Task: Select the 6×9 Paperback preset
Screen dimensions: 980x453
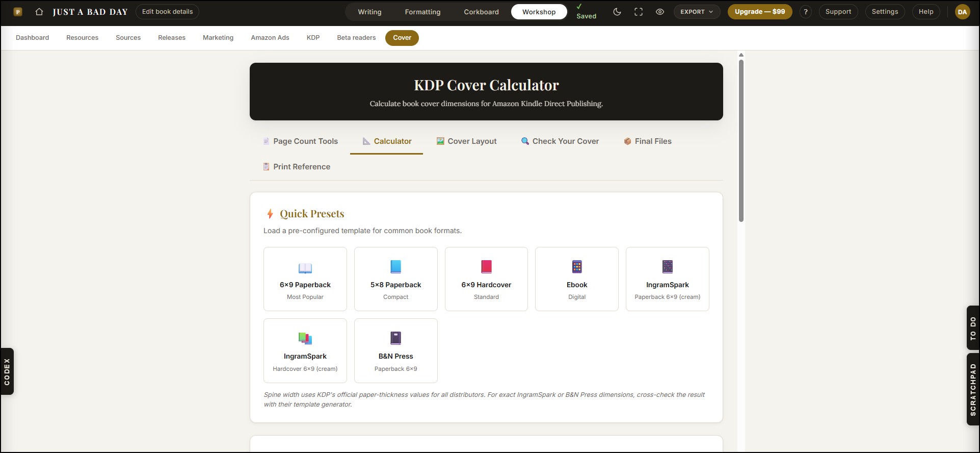Action: click(x=305, y=279)
